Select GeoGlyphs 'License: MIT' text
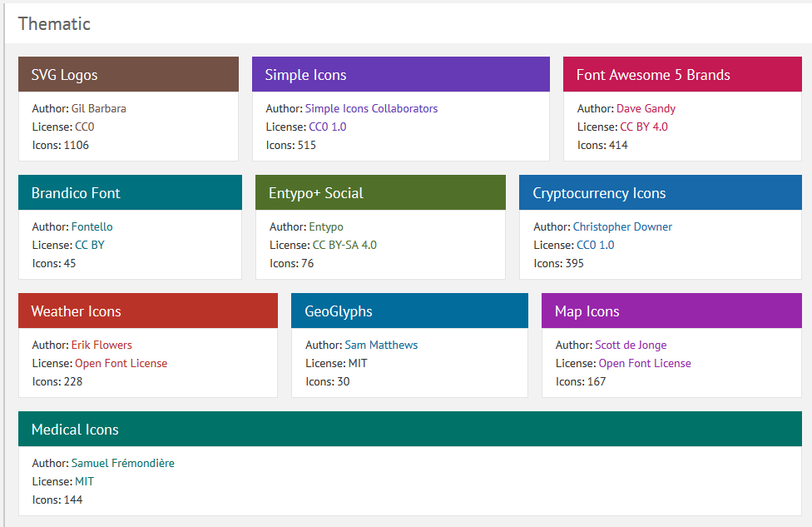This screenshot has width=812, height=527. coord(337,363)
